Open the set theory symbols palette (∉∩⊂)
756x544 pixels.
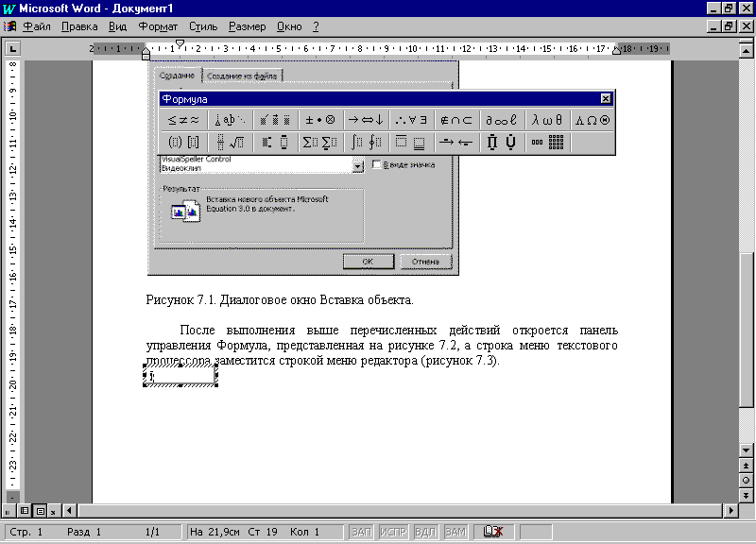(456, 120)
